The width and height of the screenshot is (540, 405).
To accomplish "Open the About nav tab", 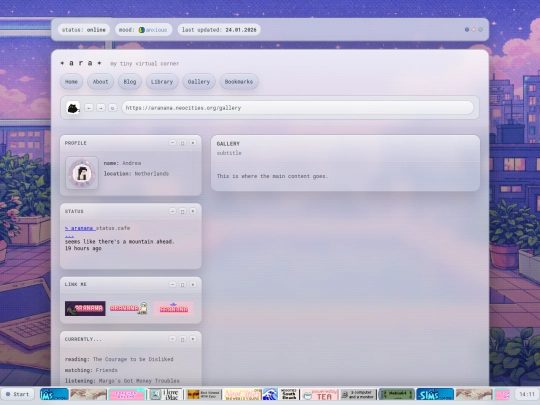I will point(100,82).
